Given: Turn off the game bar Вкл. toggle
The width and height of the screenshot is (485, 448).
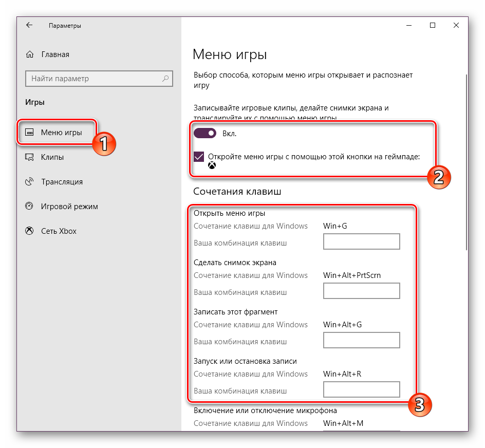Looking at the screenshot, I should pyautogui.click(x=205, y=134).
